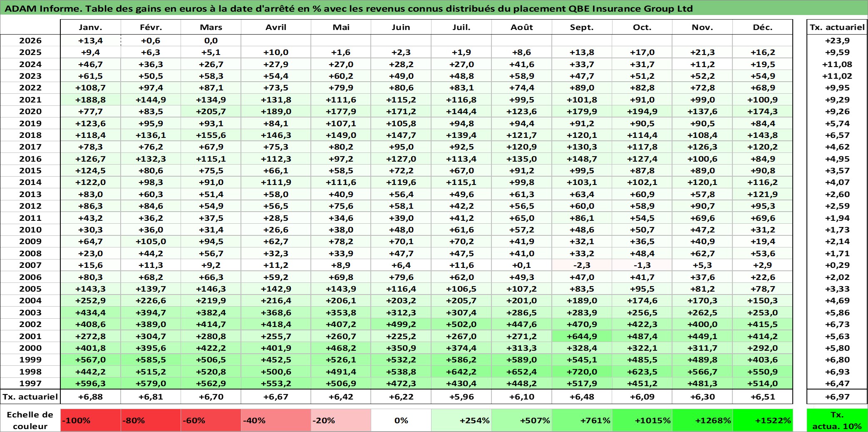Click the +596,3 cell in row 1997
The image size is (868, 432).
90,383
